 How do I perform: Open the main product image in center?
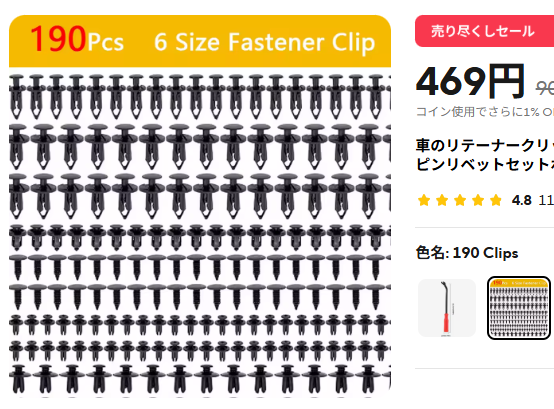[200, 206]
